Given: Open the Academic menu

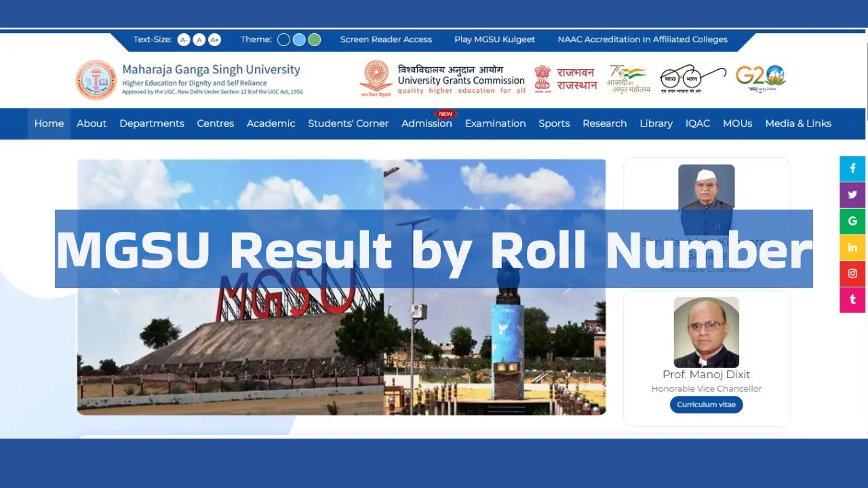Looking at the screenshot, I should click(271, 123).
